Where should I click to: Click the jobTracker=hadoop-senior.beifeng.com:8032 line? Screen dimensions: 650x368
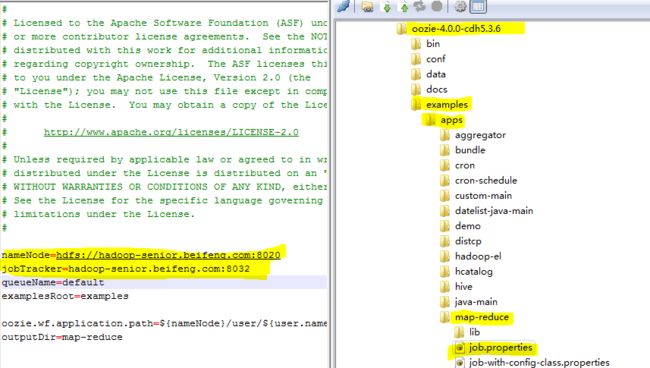pos(126,269)
